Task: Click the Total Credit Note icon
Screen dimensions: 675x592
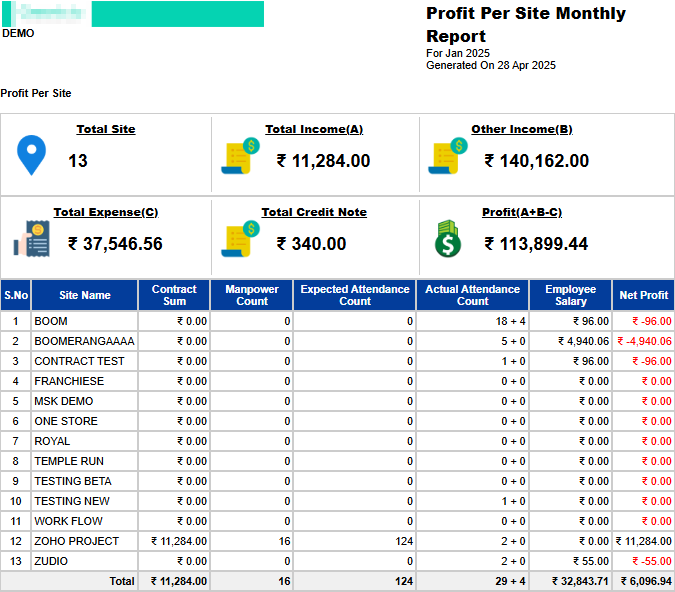Action: (240, 240)
